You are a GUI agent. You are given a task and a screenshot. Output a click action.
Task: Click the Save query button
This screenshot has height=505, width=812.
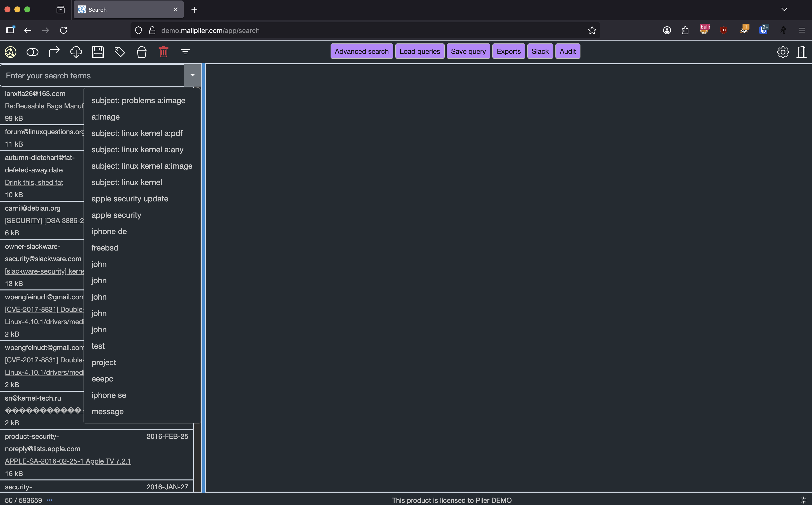pos(468,51)
